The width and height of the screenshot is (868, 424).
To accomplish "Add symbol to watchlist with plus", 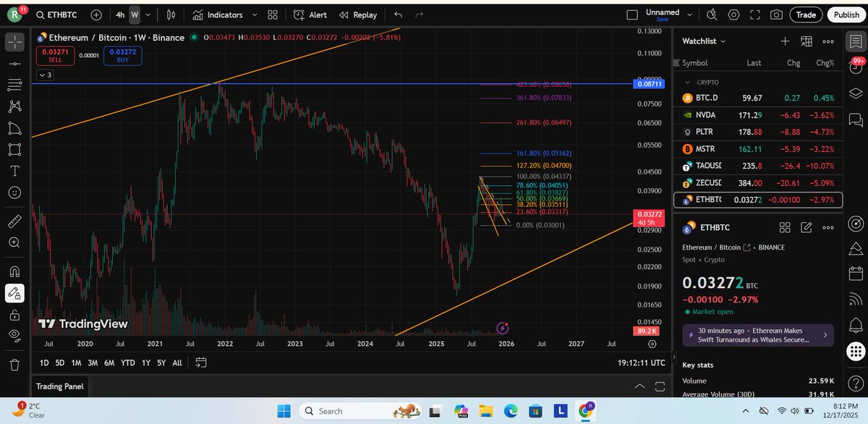I will point(785,41).
